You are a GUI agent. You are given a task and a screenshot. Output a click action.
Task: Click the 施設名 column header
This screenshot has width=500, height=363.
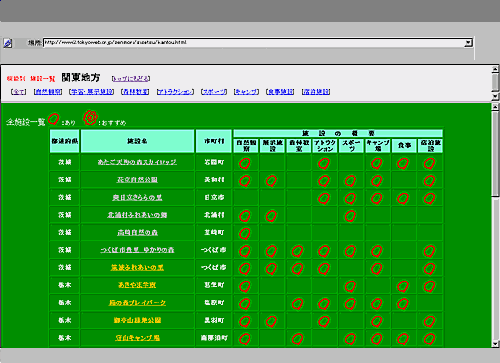[x=137, y=141]
